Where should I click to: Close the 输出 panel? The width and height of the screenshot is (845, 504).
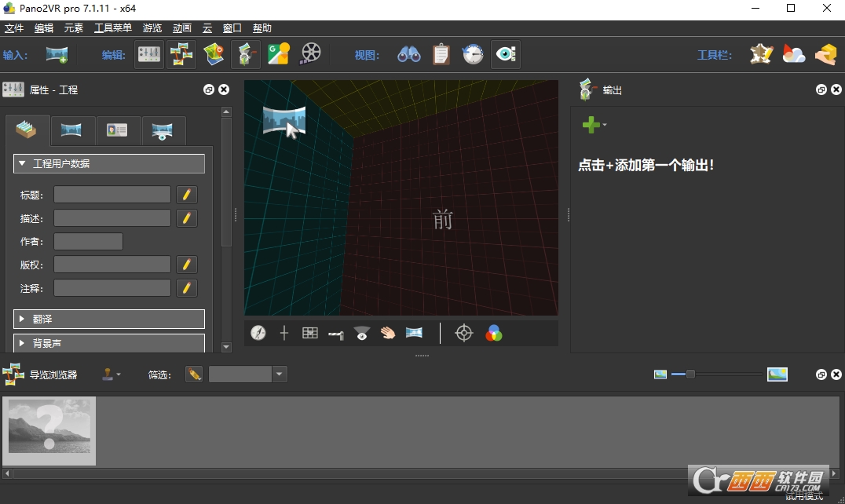[x=836, y=89]
